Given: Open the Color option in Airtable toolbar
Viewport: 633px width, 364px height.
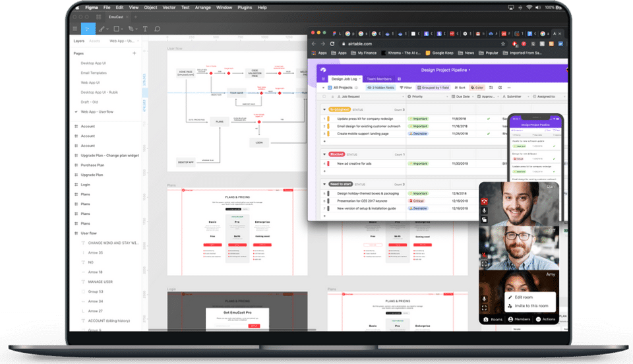Looking at the screenshot, I should pyautogui.click(x=477, y=88).
